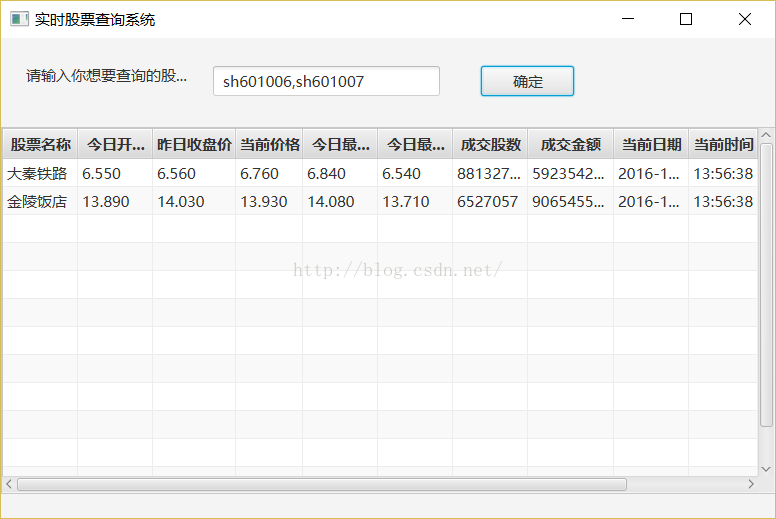
Task: Click the 确定 button
Action: (x=527, y=81)
